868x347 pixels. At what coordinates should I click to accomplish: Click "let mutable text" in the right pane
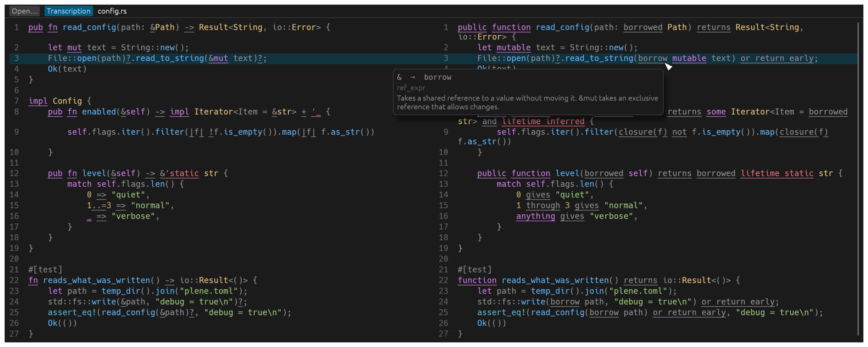[x=516, y=47]
